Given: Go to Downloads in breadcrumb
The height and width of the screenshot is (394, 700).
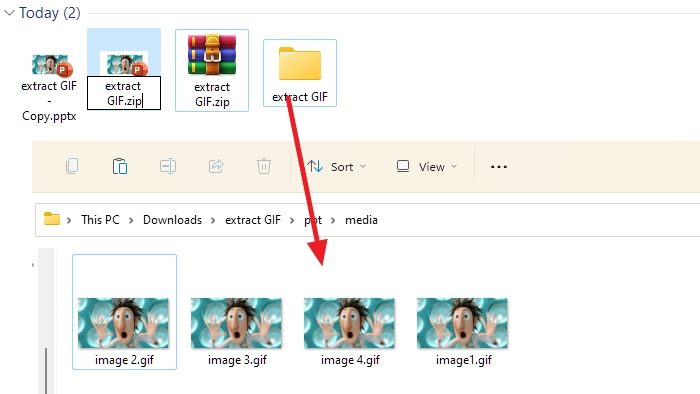Looking at the screenshot, I should pos(172,220).
